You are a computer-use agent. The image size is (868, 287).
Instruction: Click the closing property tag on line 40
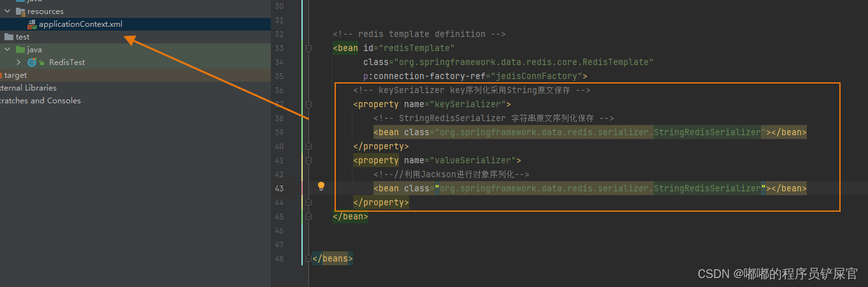pos(381,147)
